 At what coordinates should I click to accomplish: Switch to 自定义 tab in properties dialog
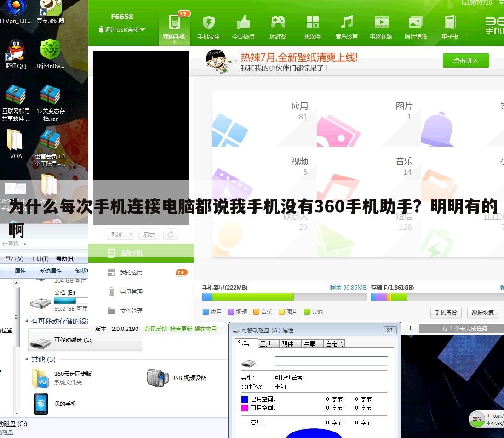[x=334, y=344]
